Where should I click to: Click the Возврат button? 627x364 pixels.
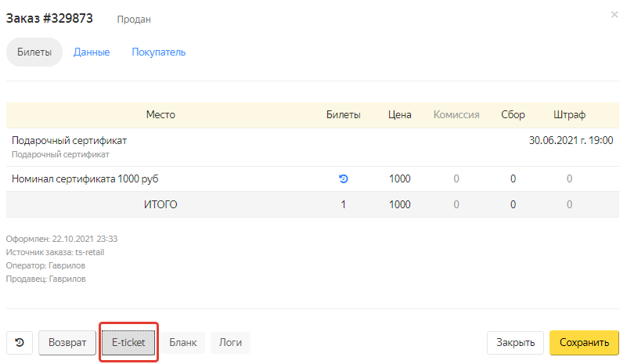[67, 342]
